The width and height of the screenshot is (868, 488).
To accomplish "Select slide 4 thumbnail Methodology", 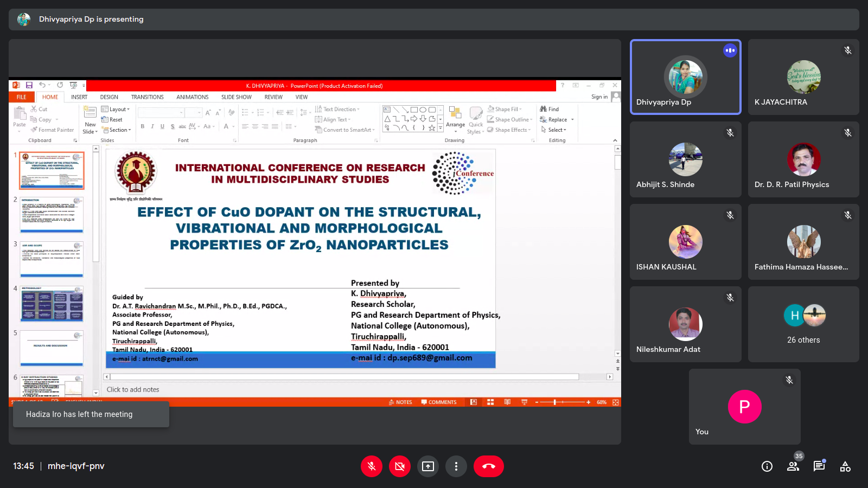I will pyautogui.click(x=52, y=304).
